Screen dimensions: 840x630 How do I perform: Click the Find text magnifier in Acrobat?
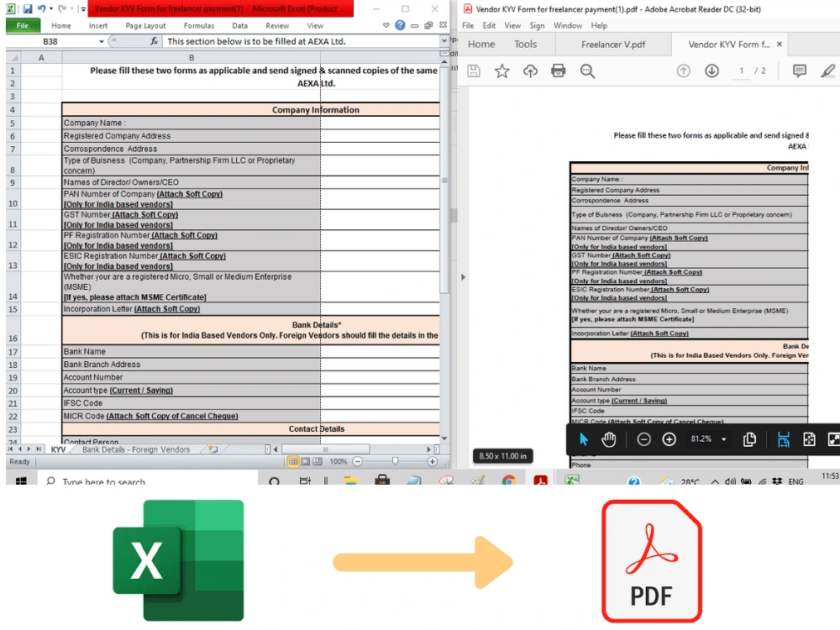(x=587, y=71)
